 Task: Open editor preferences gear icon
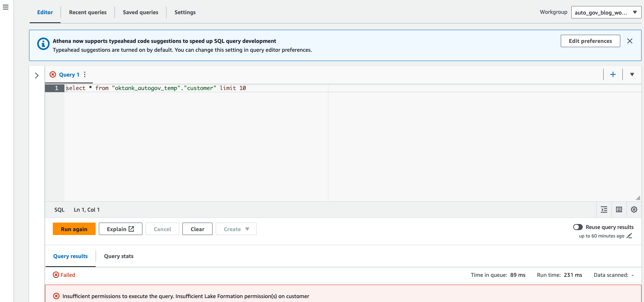pos(634,209)
